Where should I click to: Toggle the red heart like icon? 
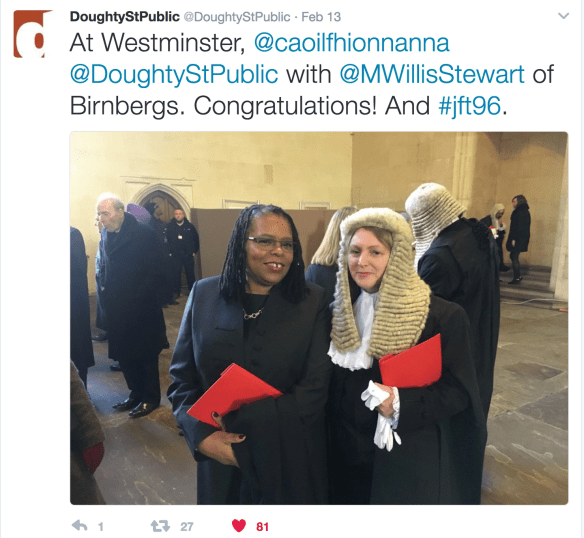239,526
